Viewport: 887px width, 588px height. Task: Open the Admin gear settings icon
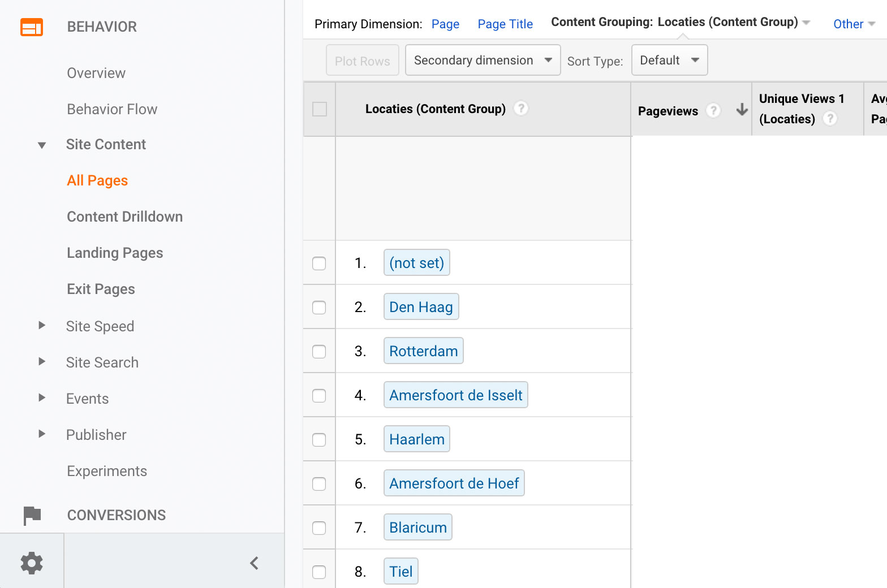[32, 563]
